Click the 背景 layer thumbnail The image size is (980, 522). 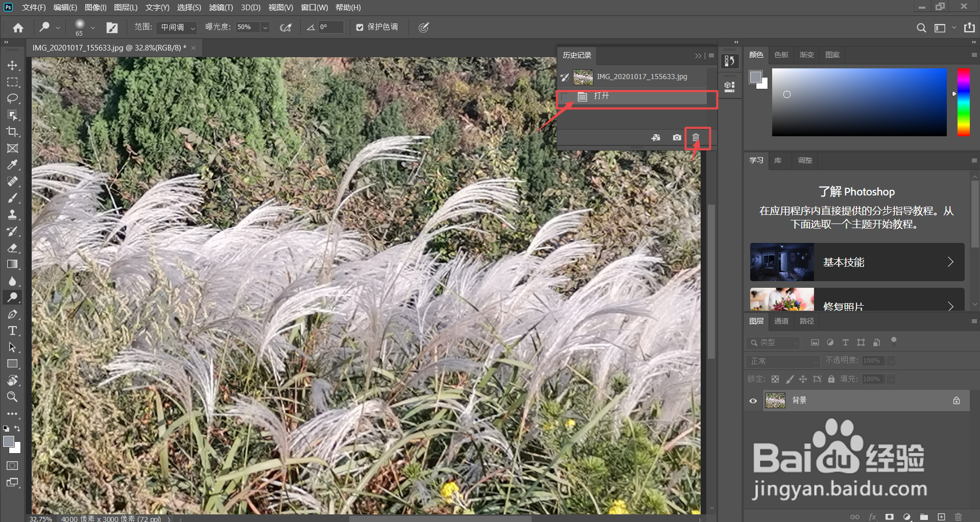(775, 401)
